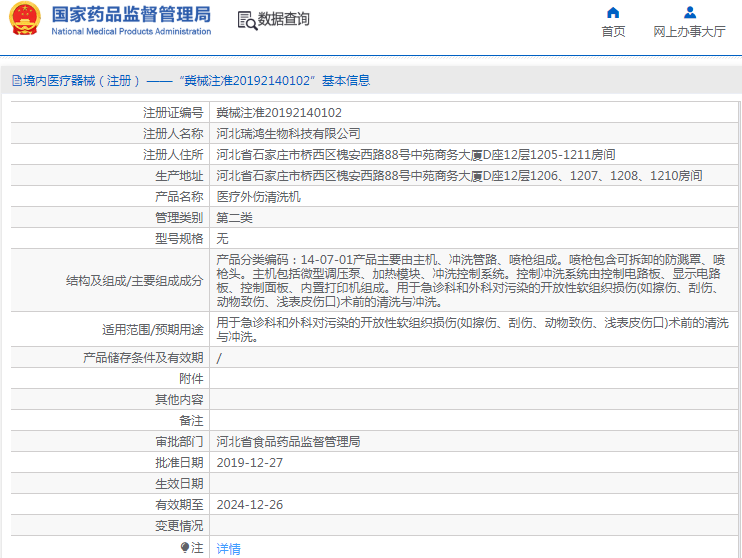
Task: Click the National Medical Products Administration subtitle
Action: point(131,32)
